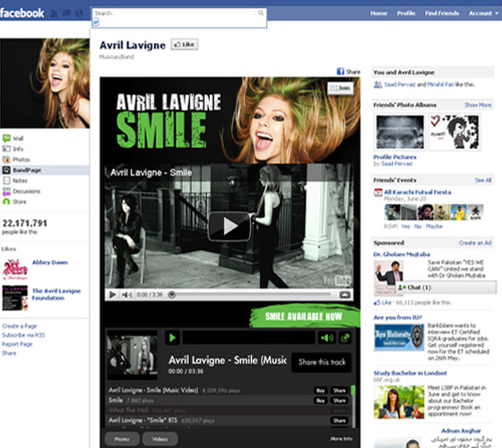502x448 pixels.
Task: Open messages icon in header
Action: pyautogui.click(x=66, y=13)
